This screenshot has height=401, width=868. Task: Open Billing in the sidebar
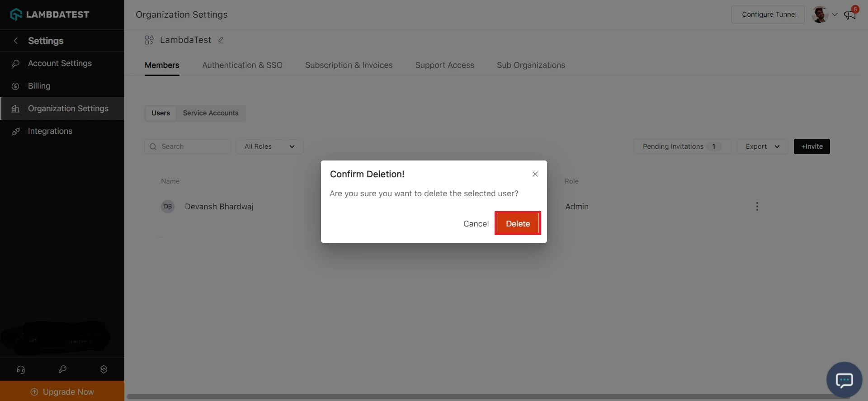click(x=39, y=86)
